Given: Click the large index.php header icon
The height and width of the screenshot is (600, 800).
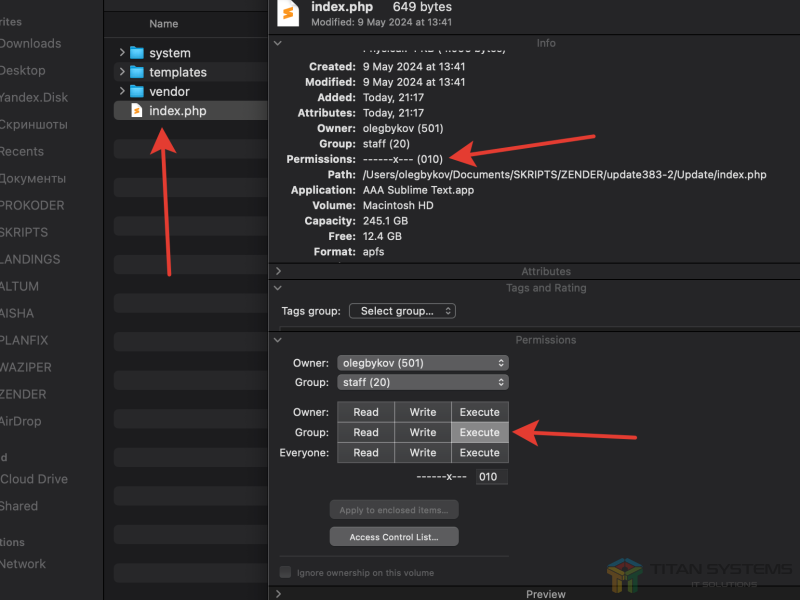Looking at the screenshot, I should [x=289, y=13].
